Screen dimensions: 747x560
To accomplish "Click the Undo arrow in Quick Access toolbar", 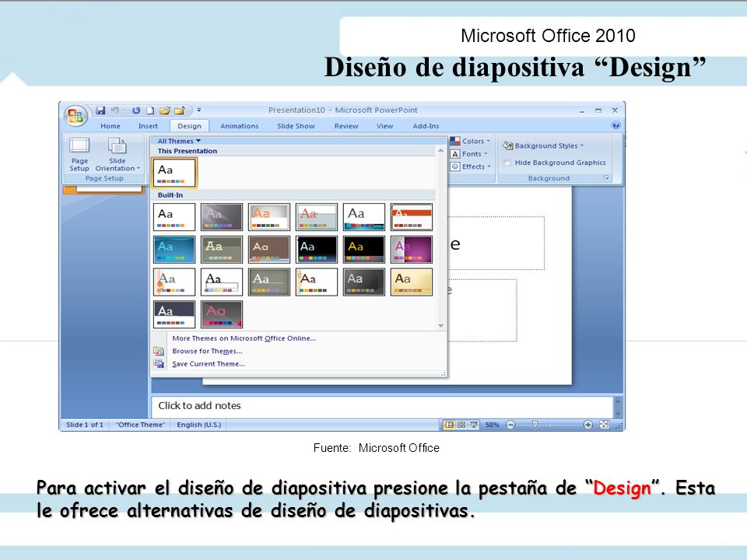I will (x=115, y=110).
